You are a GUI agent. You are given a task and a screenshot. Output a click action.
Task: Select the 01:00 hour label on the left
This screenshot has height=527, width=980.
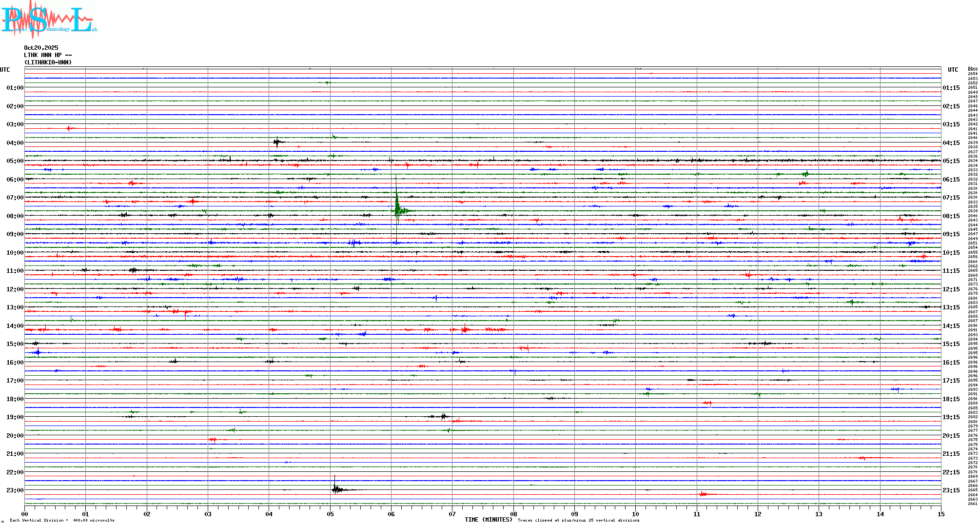click(x=15, y=88)
